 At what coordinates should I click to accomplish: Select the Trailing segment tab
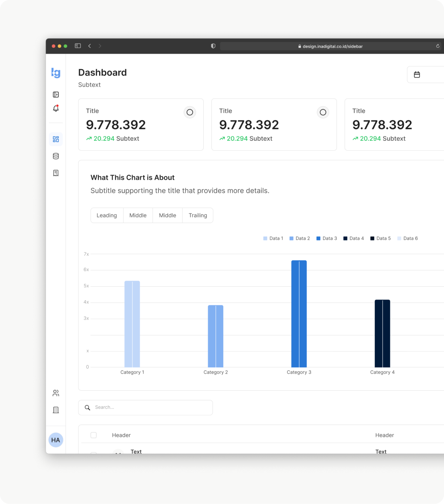[x=198, y=215]
